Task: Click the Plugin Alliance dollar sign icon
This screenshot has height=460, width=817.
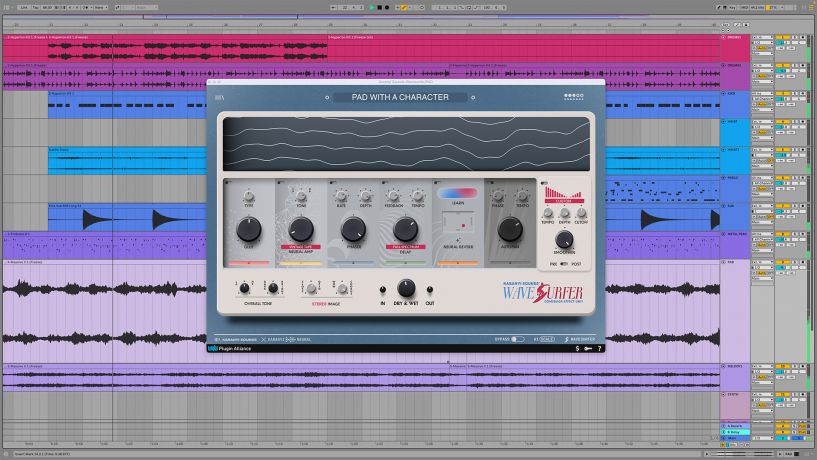Action: pyautogui.click(x=576, y=349)
